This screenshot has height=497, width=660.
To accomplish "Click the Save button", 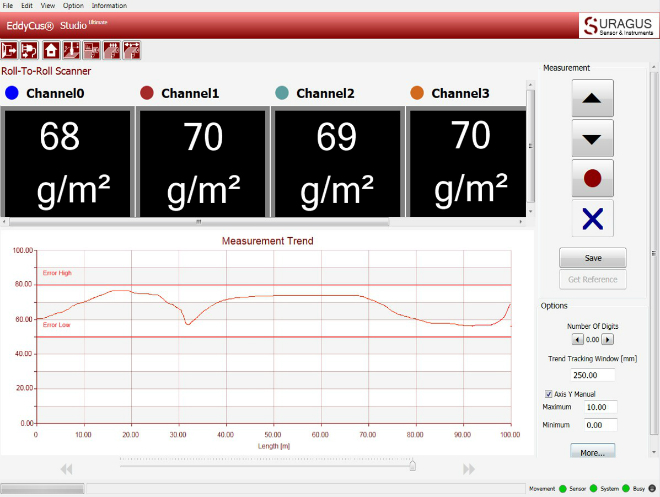I will tap(593, 258).
